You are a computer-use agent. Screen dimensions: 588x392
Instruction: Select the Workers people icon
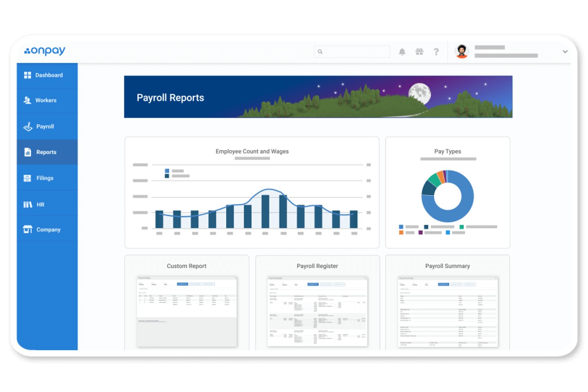(27, 100)
